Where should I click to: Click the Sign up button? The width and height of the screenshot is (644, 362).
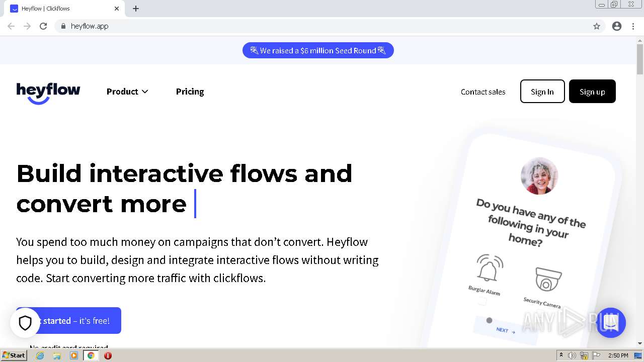pyautogui.click(x=592, y=92)
